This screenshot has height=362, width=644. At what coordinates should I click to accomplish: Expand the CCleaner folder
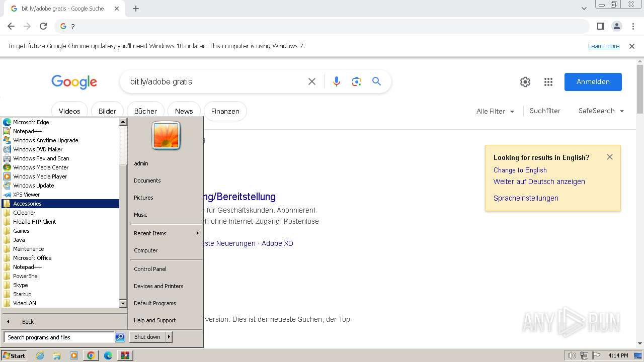click(x=60, y=213)
